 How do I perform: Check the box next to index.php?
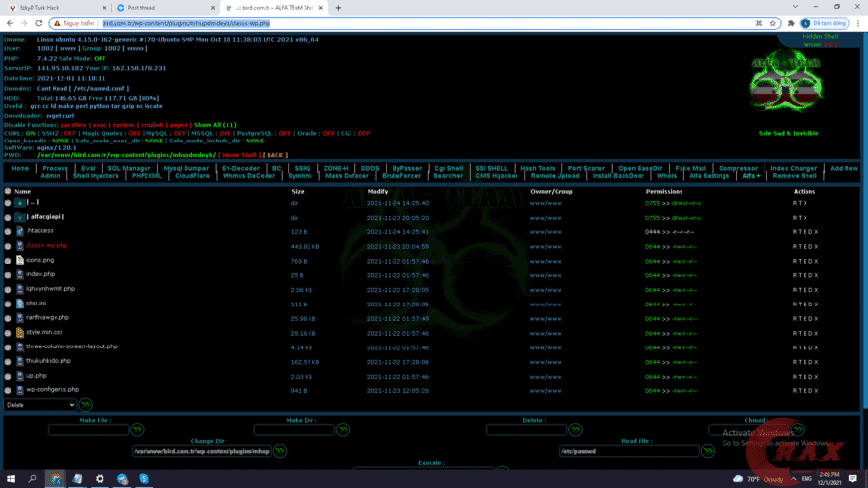point(8,275)
